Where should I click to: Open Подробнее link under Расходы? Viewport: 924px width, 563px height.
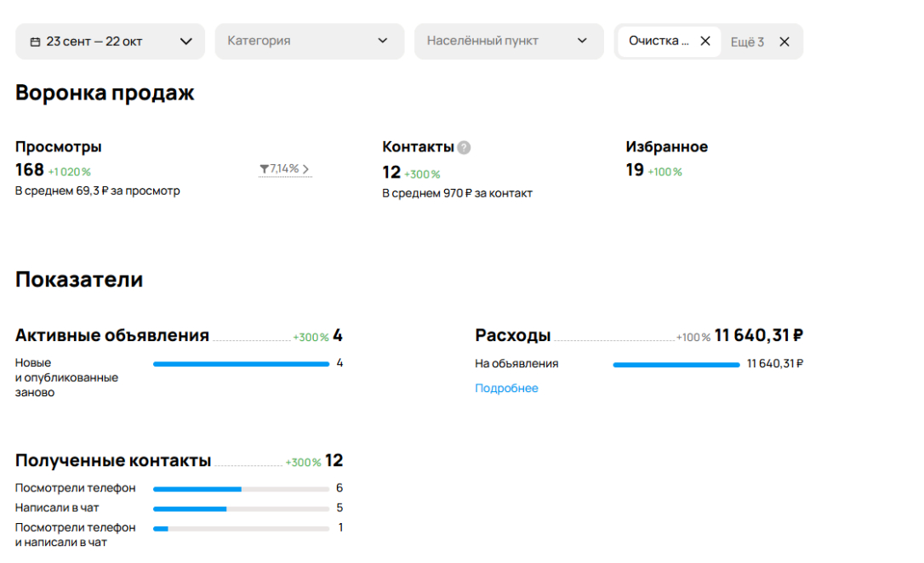[x=506, y=388]
